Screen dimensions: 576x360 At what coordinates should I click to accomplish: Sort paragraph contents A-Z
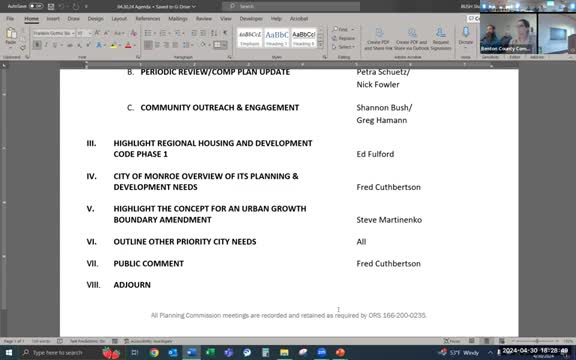pyautogui.click(x=214, y=33)
